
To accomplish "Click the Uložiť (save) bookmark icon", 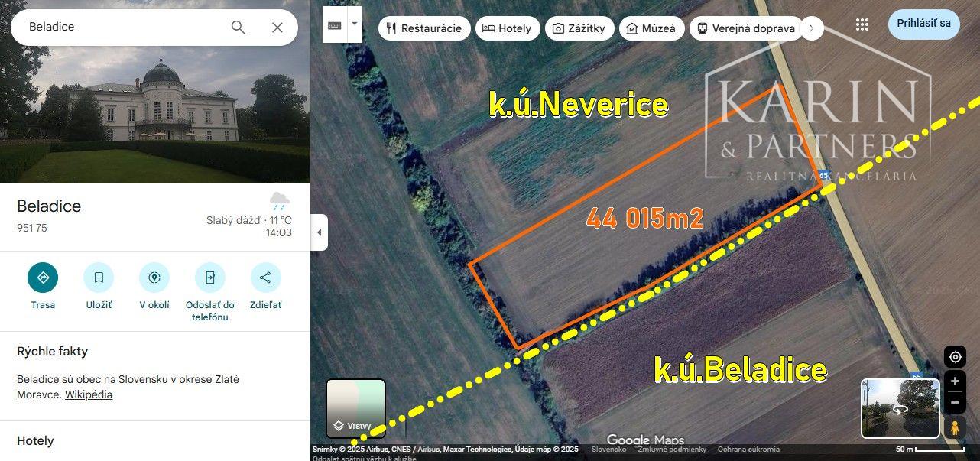I will click(x=98, y=277).
